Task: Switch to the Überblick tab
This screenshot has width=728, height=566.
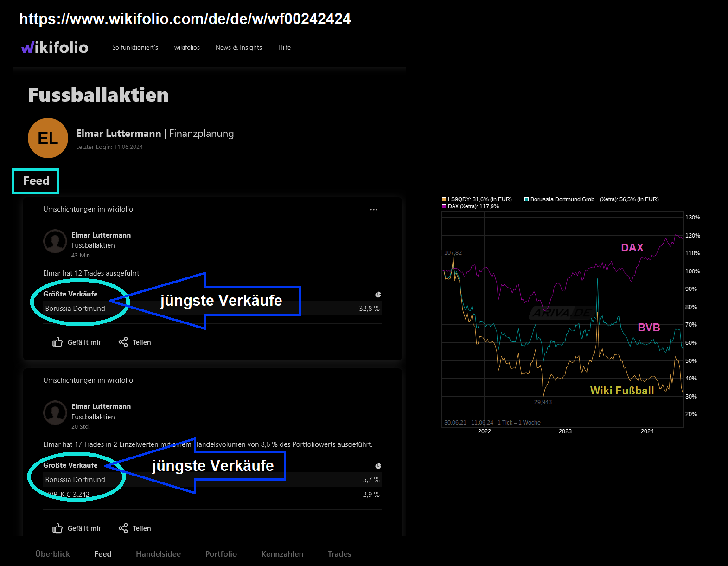Action: point(53,554)
